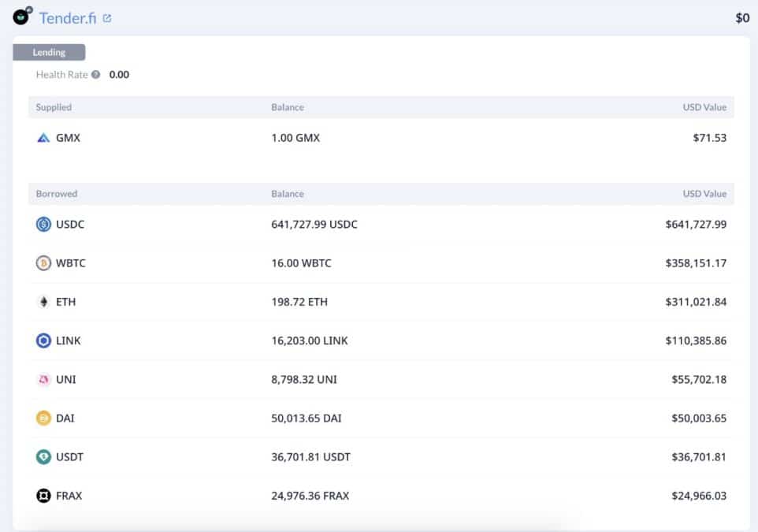This screenshot has width=758, height=532.
Task: Click the $36,701.81 USD value
Action: point(699,456)
